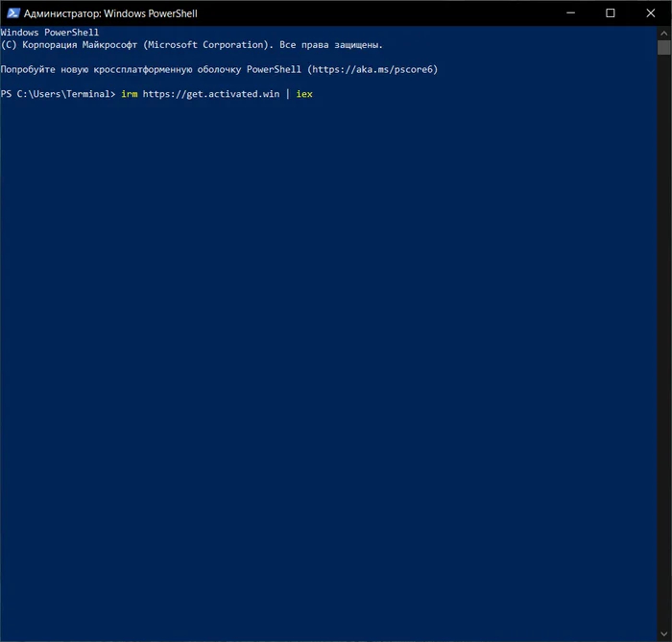The width and height of the screenshot is (672, 642).
Task: Open the PowerShell icon system menu
Action: 12,13
